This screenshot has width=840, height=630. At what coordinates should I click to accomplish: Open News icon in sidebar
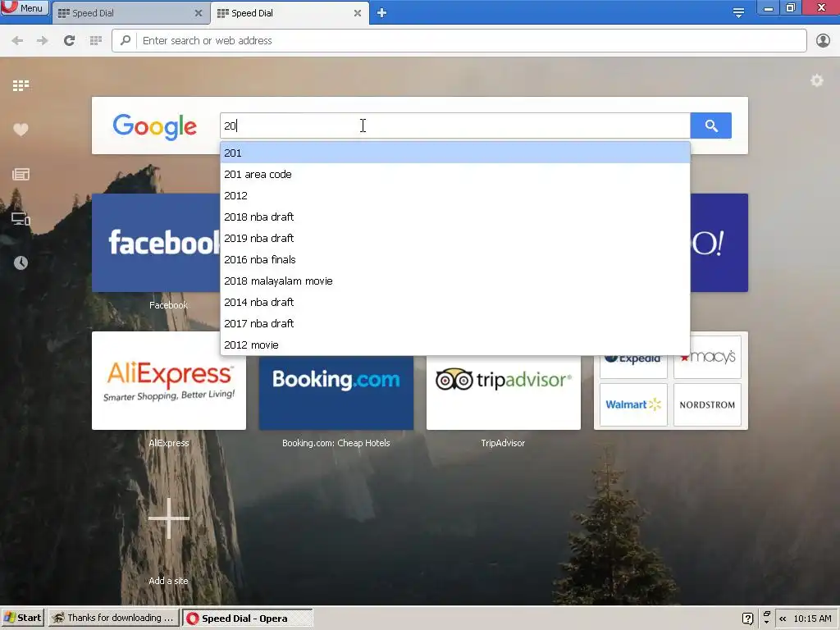21,174
